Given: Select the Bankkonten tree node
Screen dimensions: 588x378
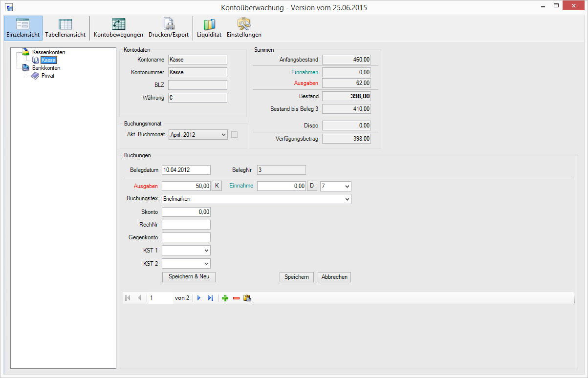Looking at the screenshot, I should (46, 68).
